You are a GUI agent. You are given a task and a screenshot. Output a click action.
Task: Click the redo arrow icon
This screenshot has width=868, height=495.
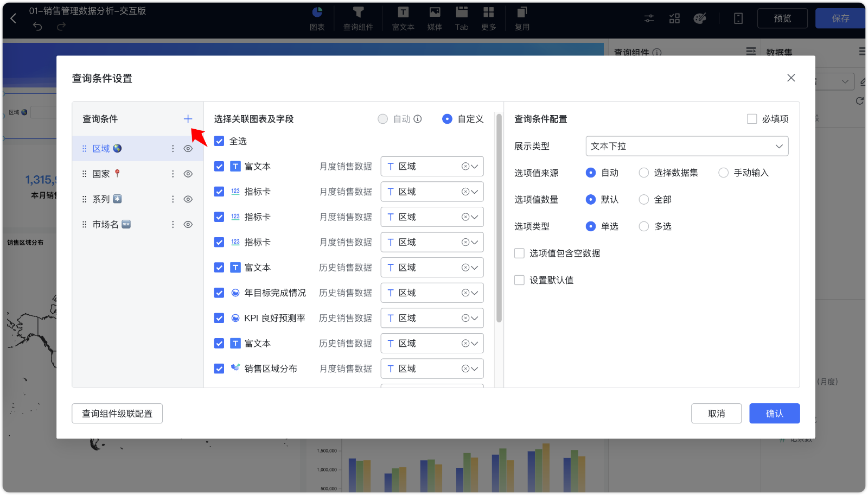[x=61, y=27]
